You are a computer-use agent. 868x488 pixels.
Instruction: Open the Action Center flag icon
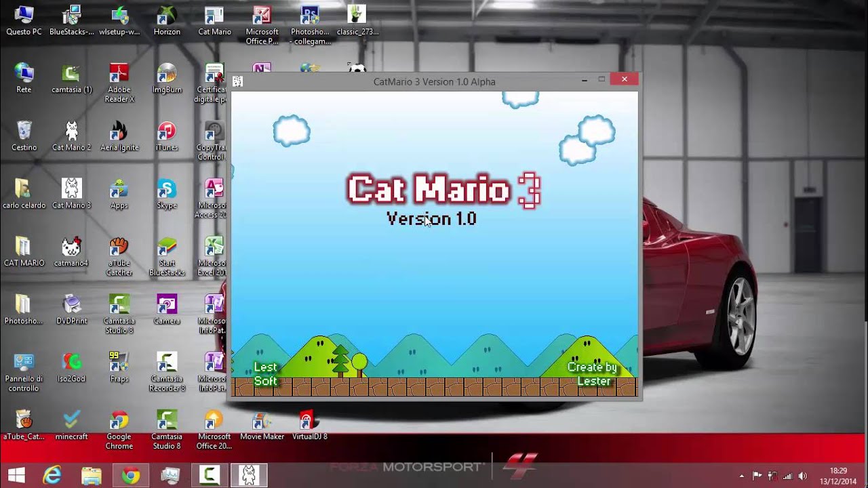(757, 476)
